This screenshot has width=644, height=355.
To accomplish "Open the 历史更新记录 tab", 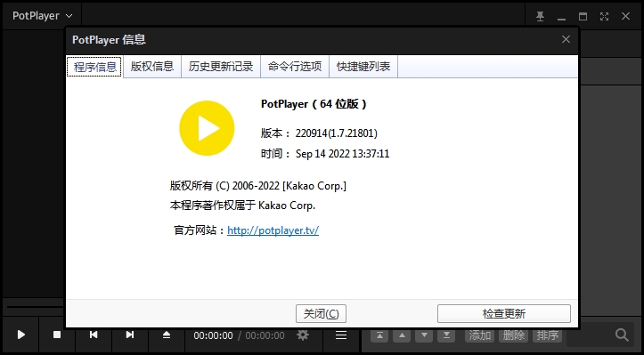I will click(x=221, y=67).
